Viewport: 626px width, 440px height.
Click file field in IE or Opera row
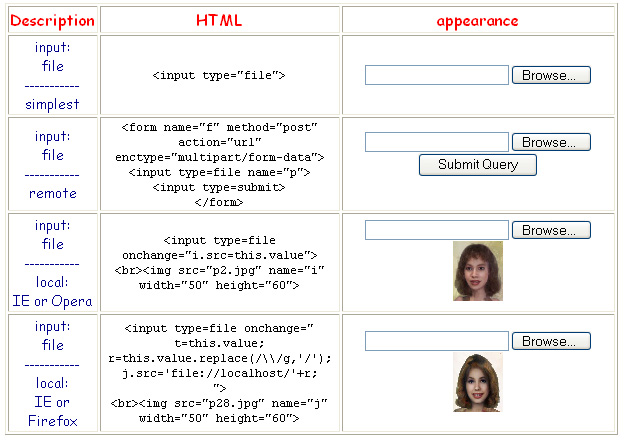tap(437, 230)
